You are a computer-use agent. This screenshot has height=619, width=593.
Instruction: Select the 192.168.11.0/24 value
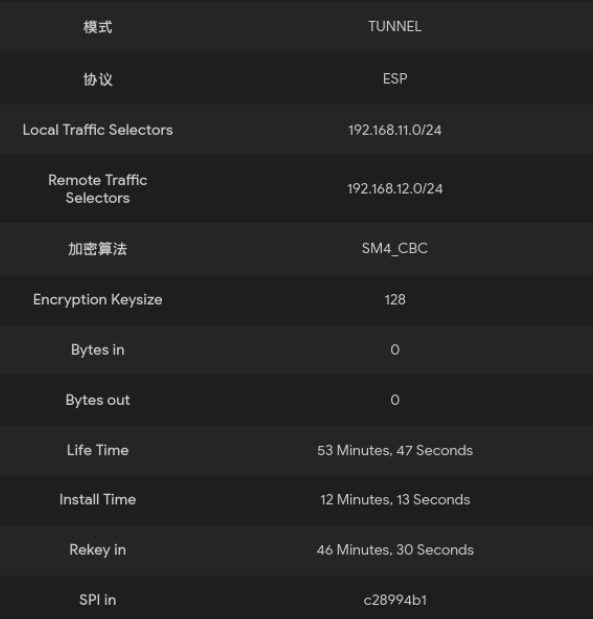(x=395, y=130)
